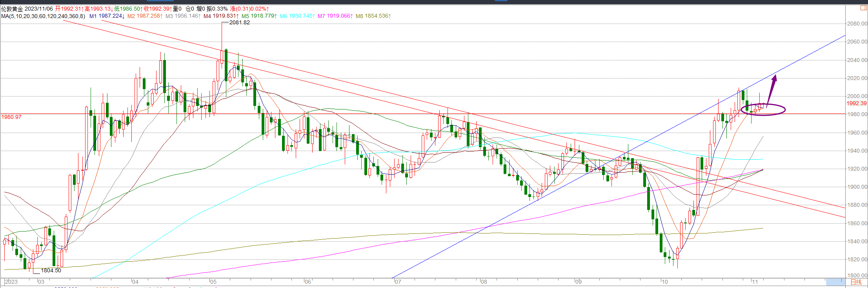Click the cyan M6 1930.745 label

(x=297, y=16)
